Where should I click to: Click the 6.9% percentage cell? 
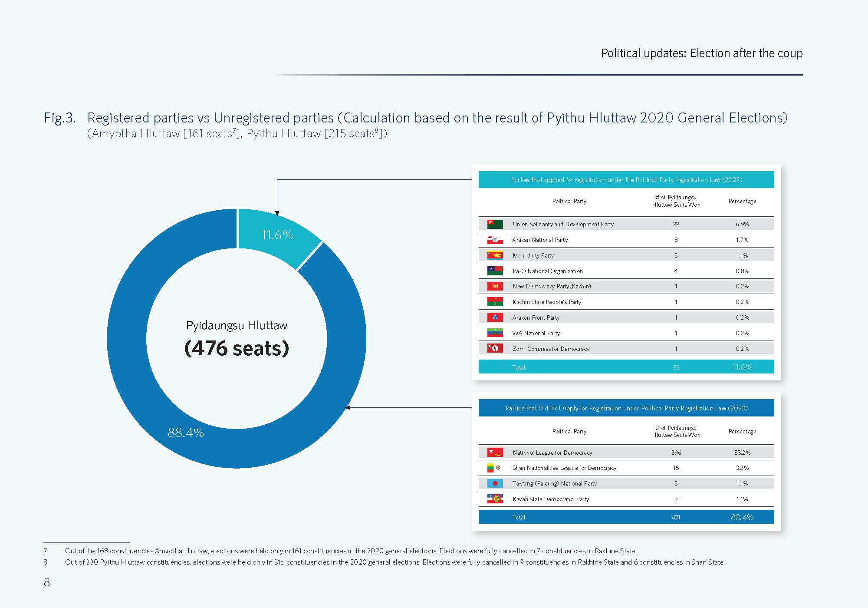click(742, 224)
